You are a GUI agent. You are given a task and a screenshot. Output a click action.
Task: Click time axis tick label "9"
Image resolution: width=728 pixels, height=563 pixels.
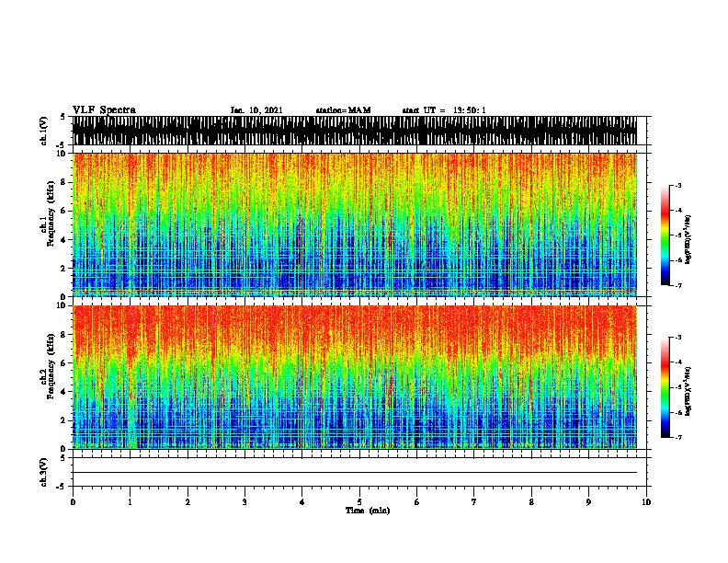[x=588, y=502]
